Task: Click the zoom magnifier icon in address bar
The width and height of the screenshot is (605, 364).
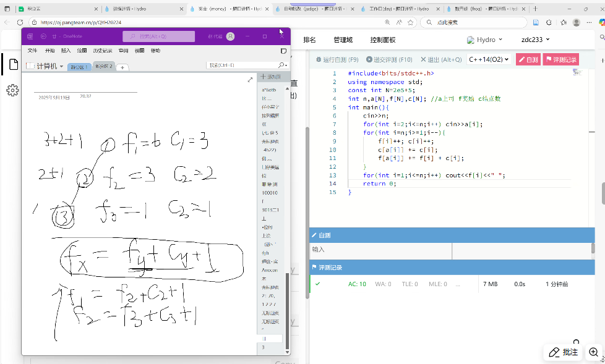Action: (387, 22)
